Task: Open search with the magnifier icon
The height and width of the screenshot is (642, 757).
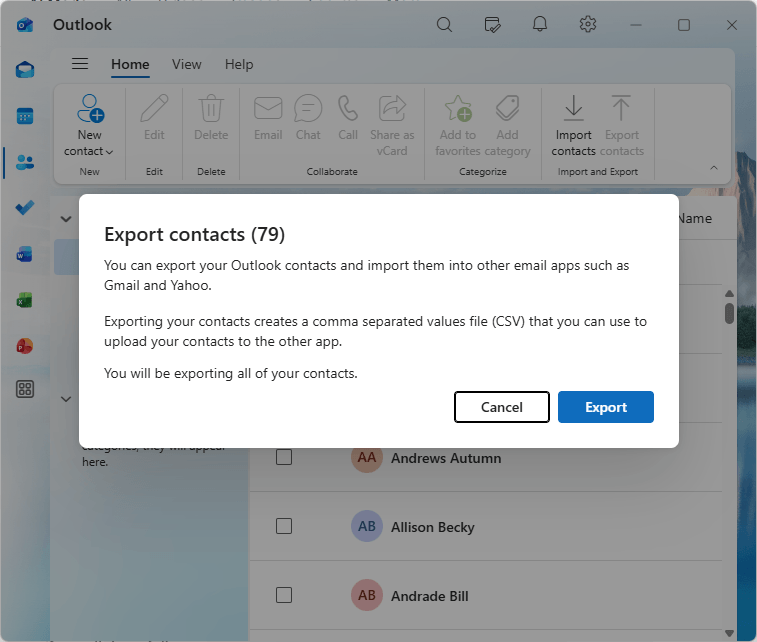Action: (444, 25)
